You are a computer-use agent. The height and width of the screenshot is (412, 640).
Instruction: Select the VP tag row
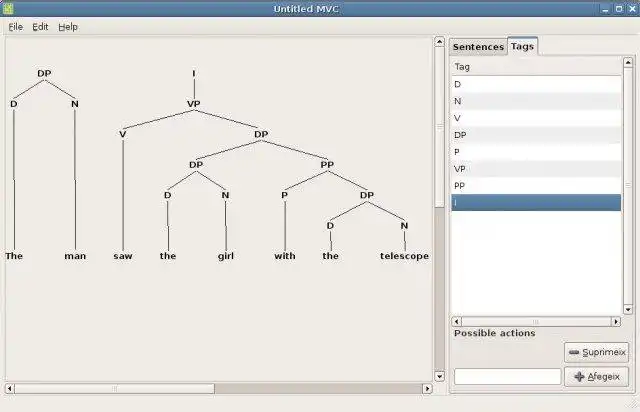(x=536, y=169)
